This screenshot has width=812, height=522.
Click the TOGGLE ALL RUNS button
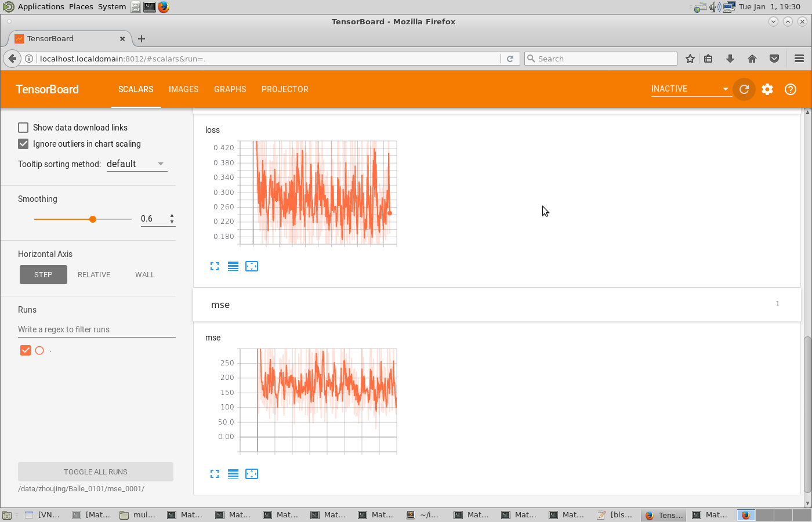click(x=95, y=472)
